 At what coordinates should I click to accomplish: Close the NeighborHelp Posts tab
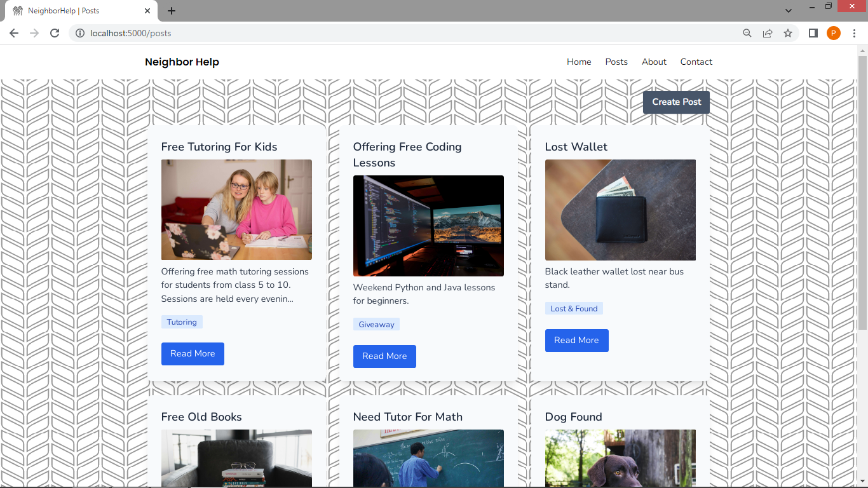point(147,11)
